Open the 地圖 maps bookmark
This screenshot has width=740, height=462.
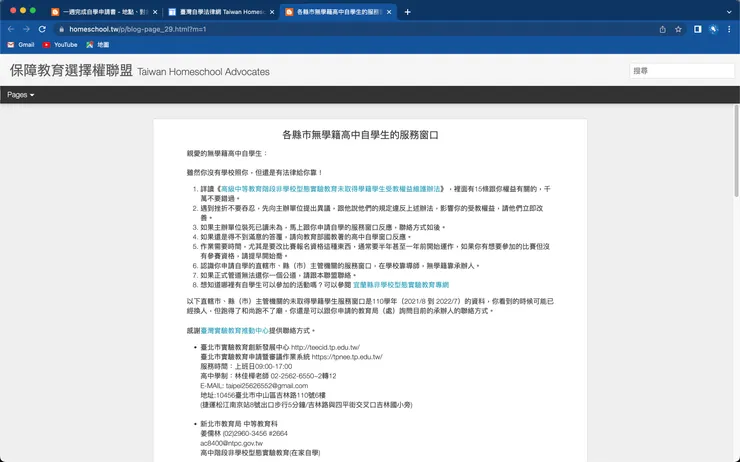coord(98,45)
